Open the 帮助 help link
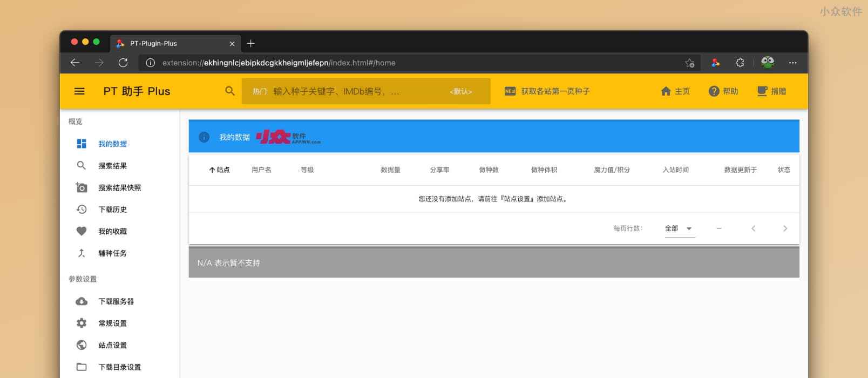 pos(723,91)
